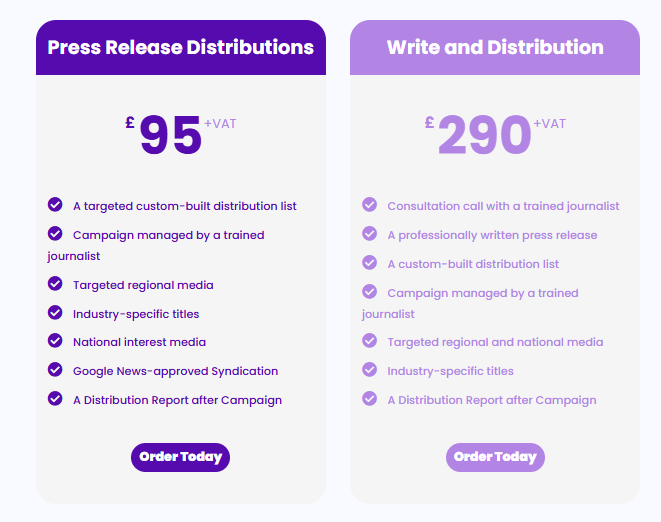Click checkmark icon next to 'Consultation call with a trained journalist'
The image size is (661, 522).
pyautogui.click(x=369, y=205)
